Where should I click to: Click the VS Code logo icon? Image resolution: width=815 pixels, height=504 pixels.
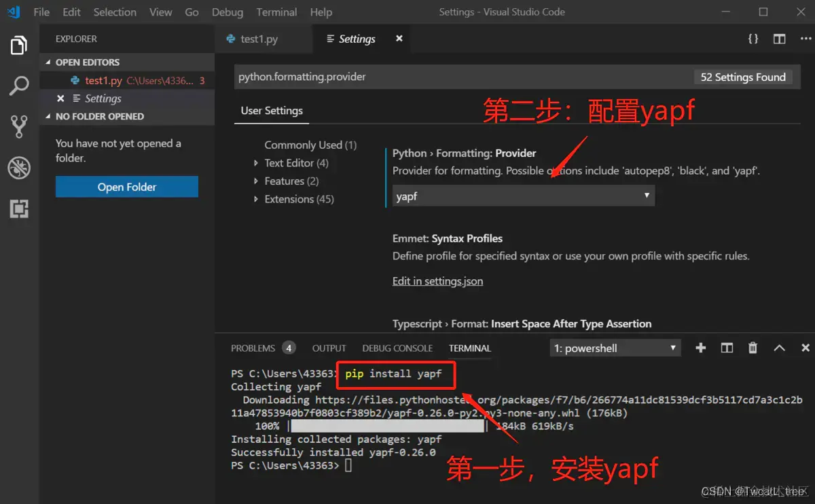[13, 12]
